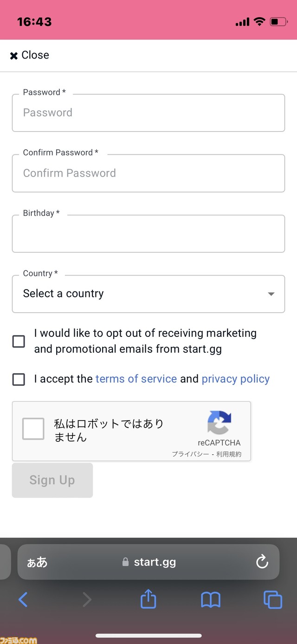Viewport: 297px width, 644px height.
Task: Tap the Safari forward arrow
Action: click(x=87, y=599)
